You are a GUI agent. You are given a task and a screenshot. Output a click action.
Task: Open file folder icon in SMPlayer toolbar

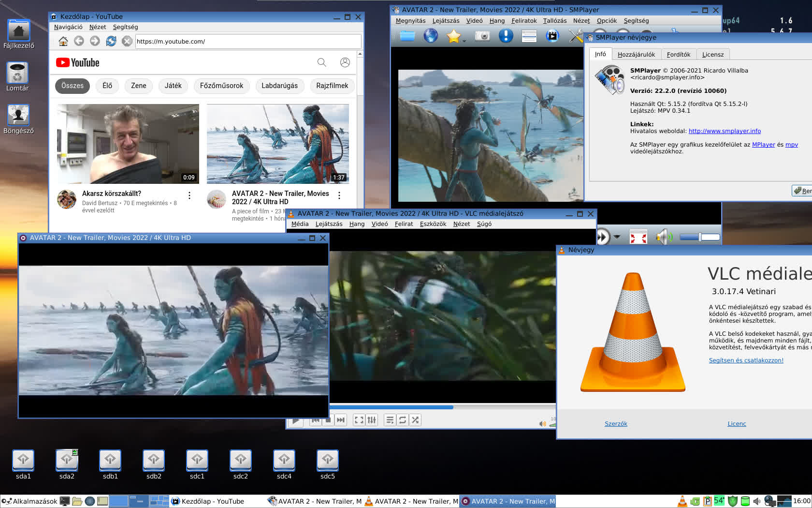point(407,36)
